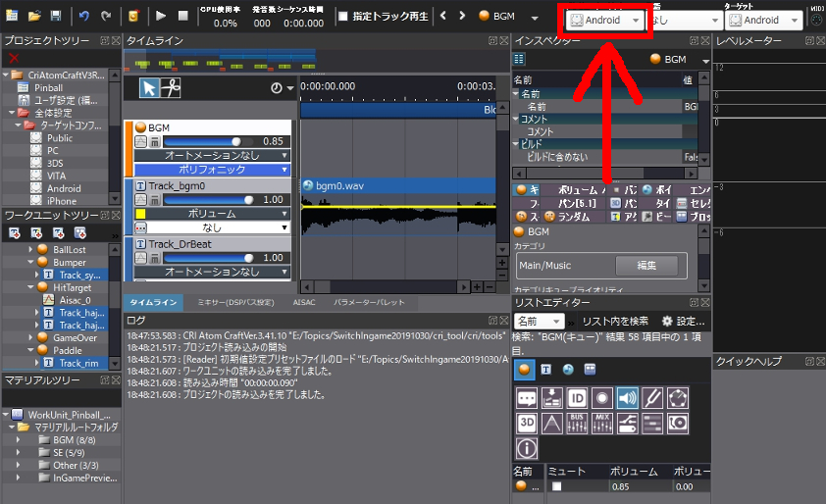Image resolution: width=826 pixels, height=504 pixels.
Task: Click the ID column icon in list editor
Action: 577,398
